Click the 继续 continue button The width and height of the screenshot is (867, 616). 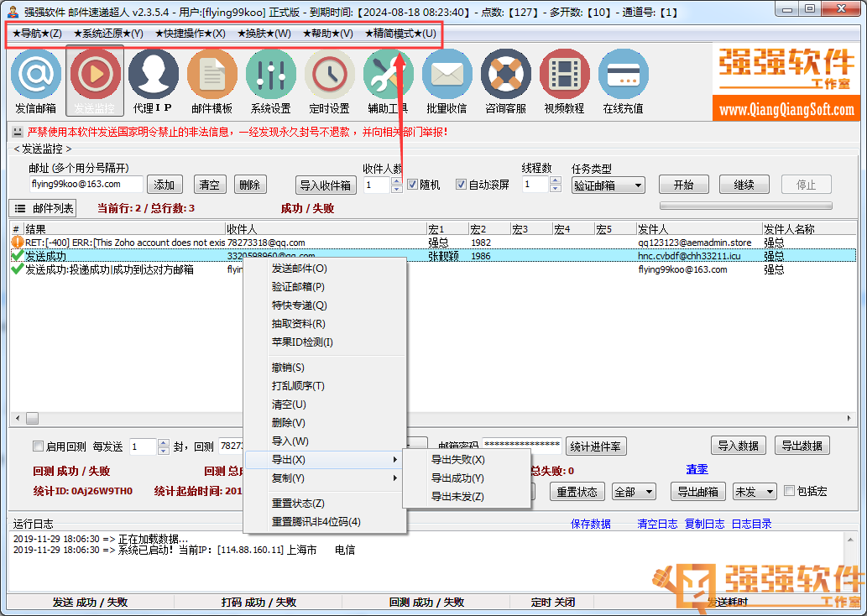pos(744,185)
